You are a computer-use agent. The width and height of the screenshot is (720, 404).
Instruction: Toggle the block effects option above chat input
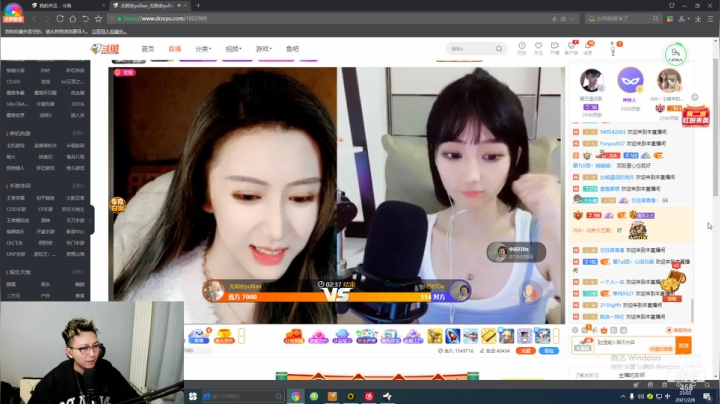pyautogui.click(x=679, y=330)
